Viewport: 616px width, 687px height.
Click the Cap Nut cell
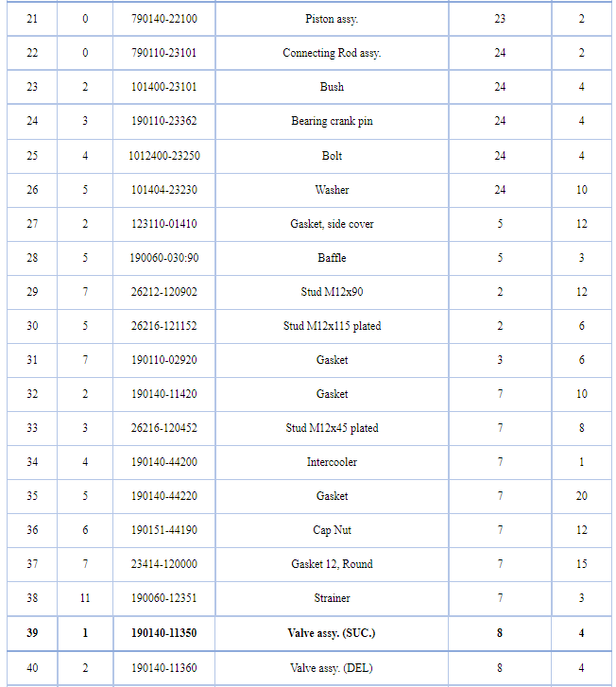coord(332,530)
